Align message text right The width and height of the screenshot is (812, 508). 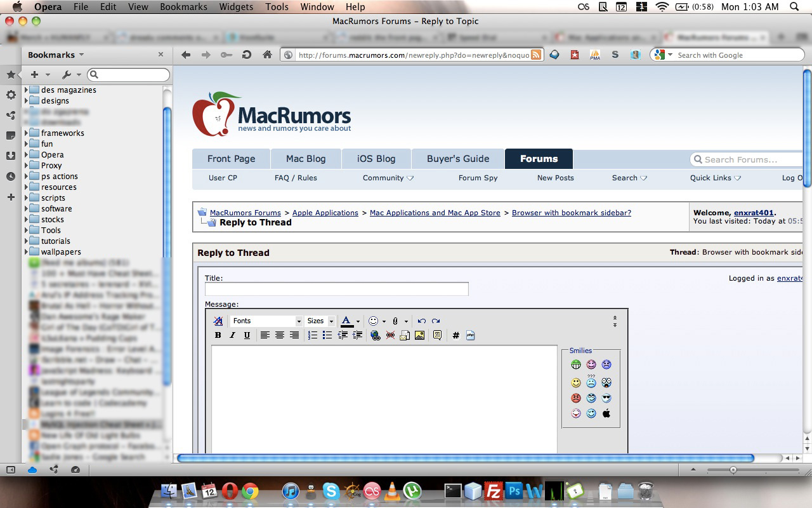tap(294, 335)
